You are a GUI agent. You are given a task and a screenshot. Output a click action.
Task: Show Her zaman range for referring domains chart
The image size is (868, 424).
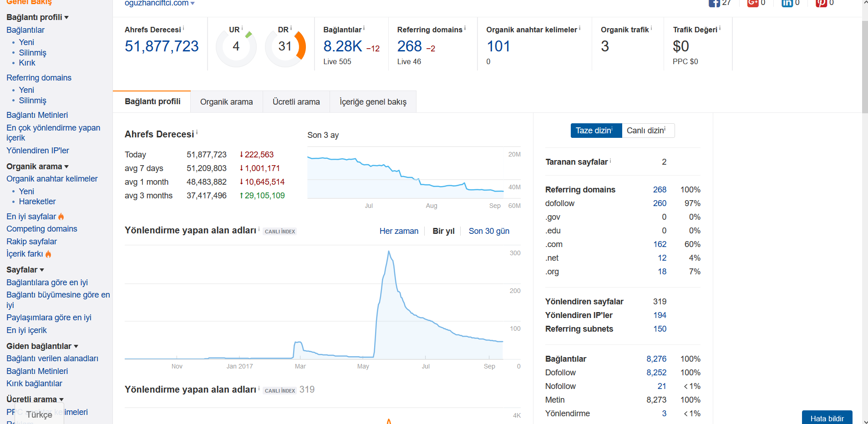(x=399, y=231)
